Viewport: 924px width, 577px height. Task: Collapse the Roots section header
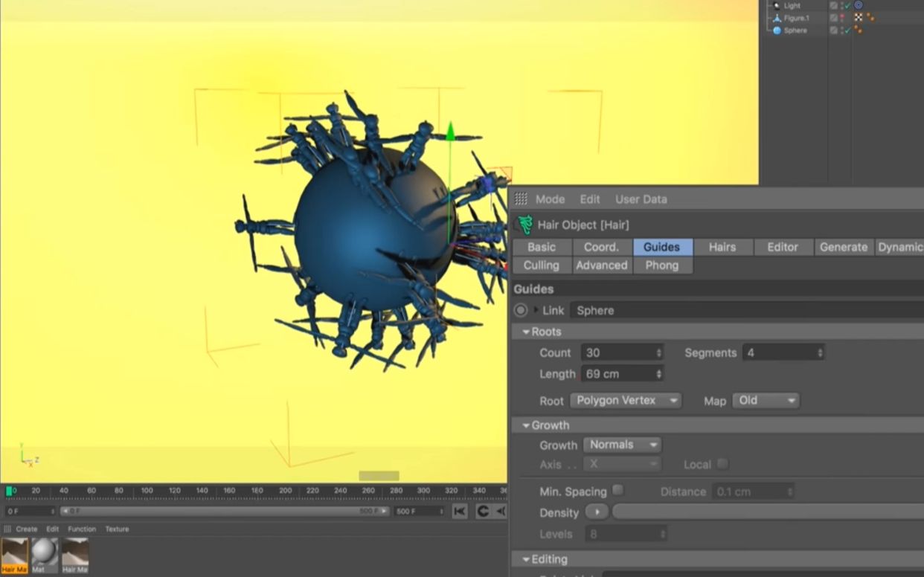click(526, 331)
